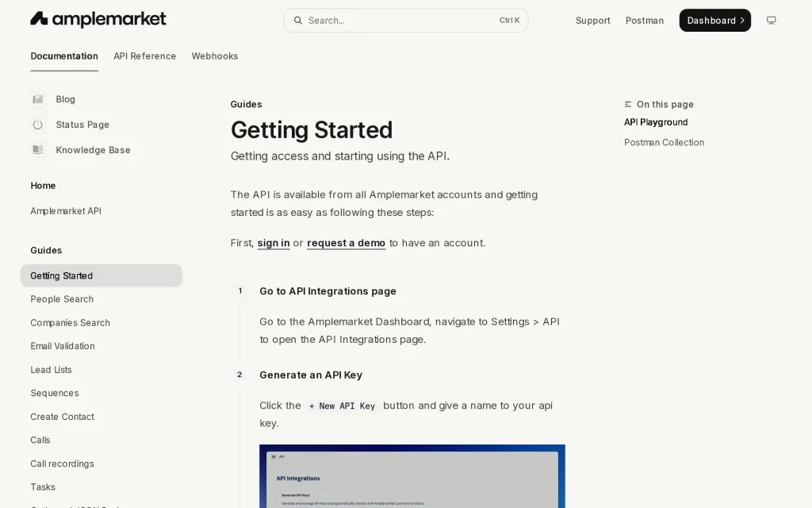Click the Amplemarket logo
Viewport: 812px width, 508px height.
(98, 20)
